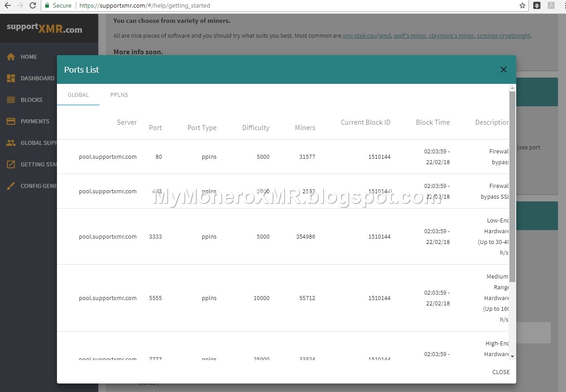This screenshot has width=566, height=392.
Task: Open Payments via its wallet icon
Action: [x=10, y=121]
